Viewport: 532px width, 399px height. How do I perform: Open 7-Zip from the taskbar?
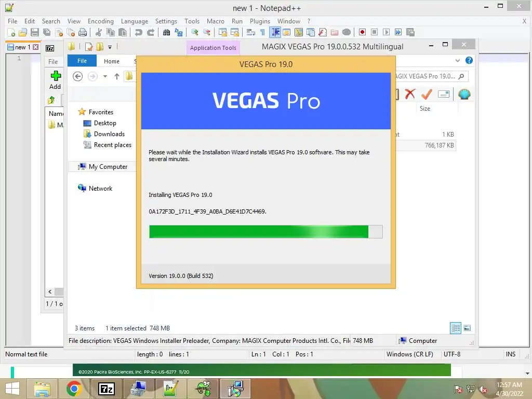[106, 389]
